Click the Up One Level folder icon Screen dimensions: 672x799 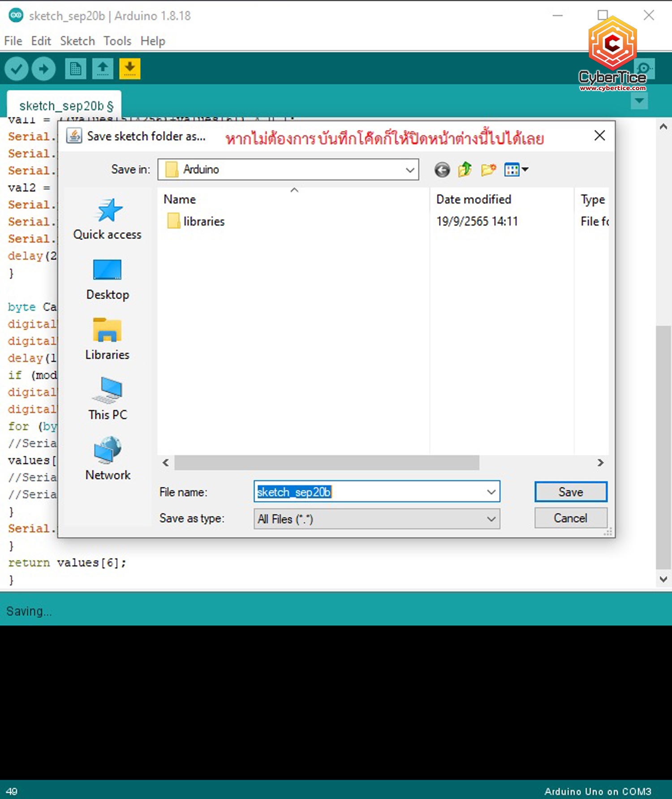(465, 170)
